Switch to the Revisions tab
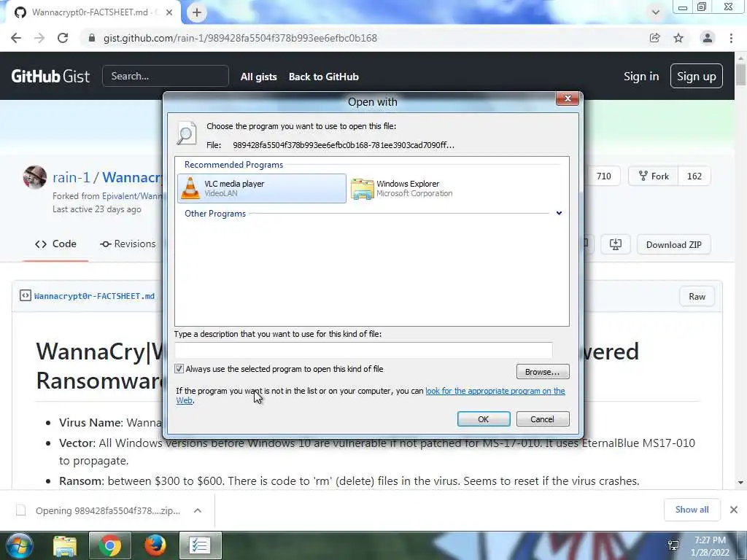The height and width of the screenshot is (560, 747). click(128, 244)
